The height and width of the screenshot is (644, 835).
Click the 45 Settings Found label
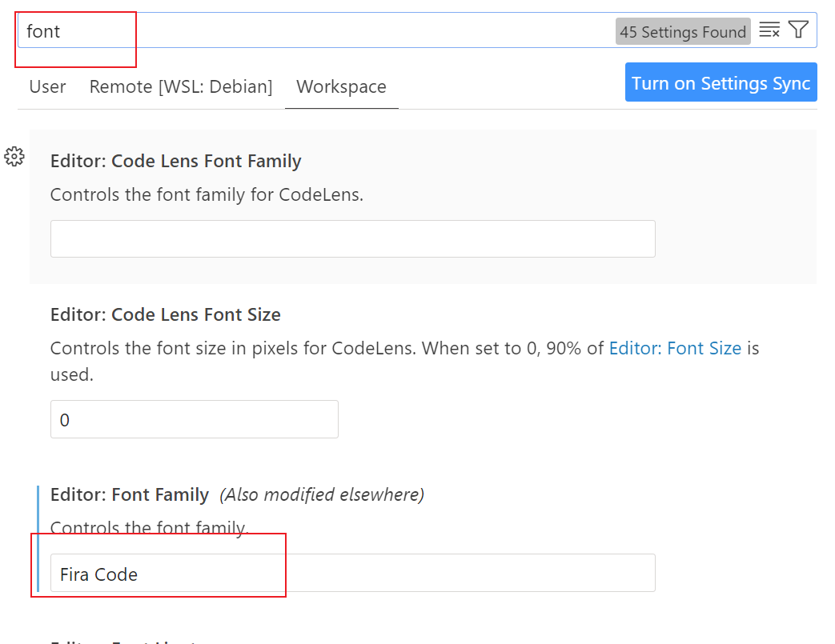click(x=683, y=31)
